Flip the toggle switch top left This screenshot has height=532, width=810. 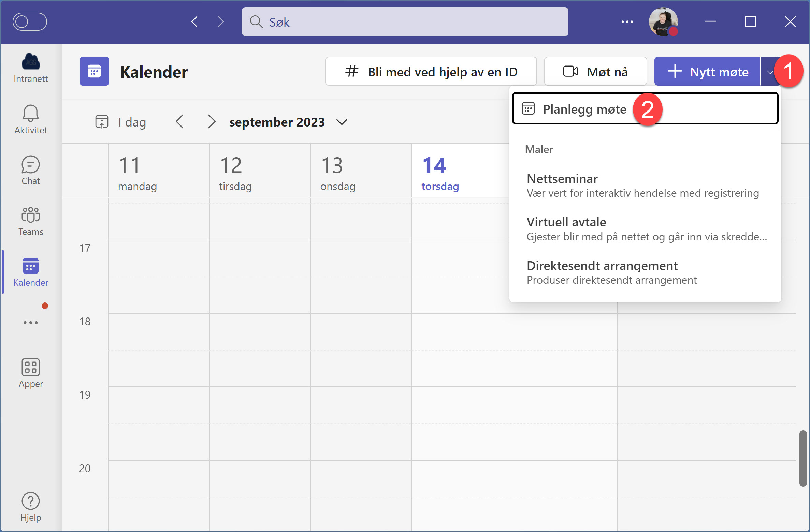click(30, 21)
